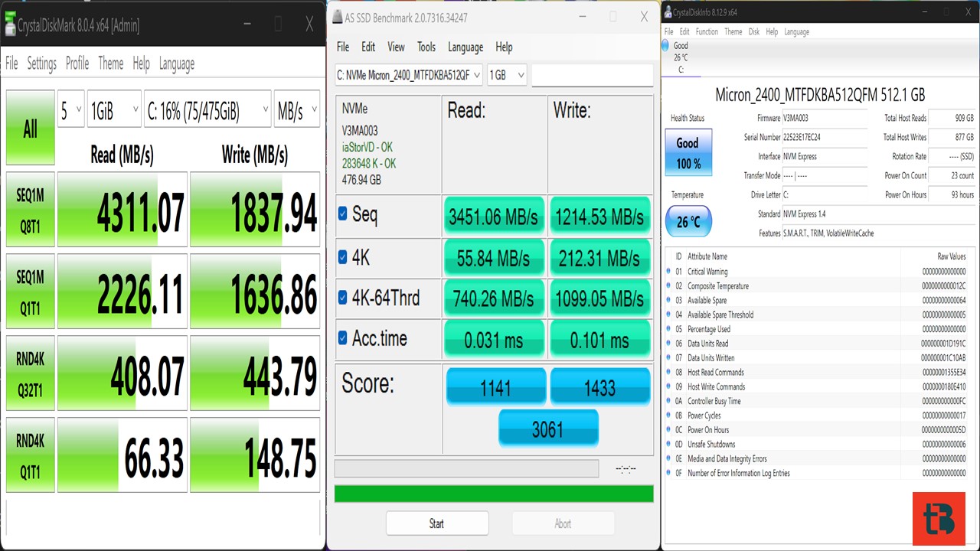Click the Features field showing S.M.A.R.T., TRIM

click(878, 233)
